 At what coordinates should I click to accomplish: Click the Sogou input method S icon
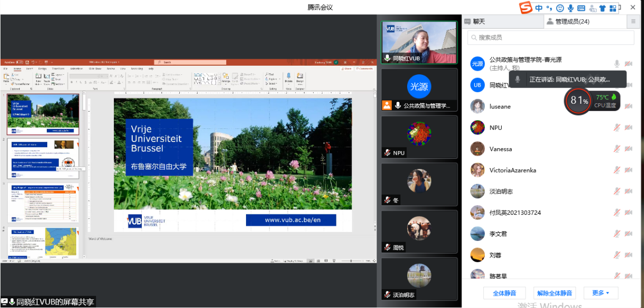point(526,8)
